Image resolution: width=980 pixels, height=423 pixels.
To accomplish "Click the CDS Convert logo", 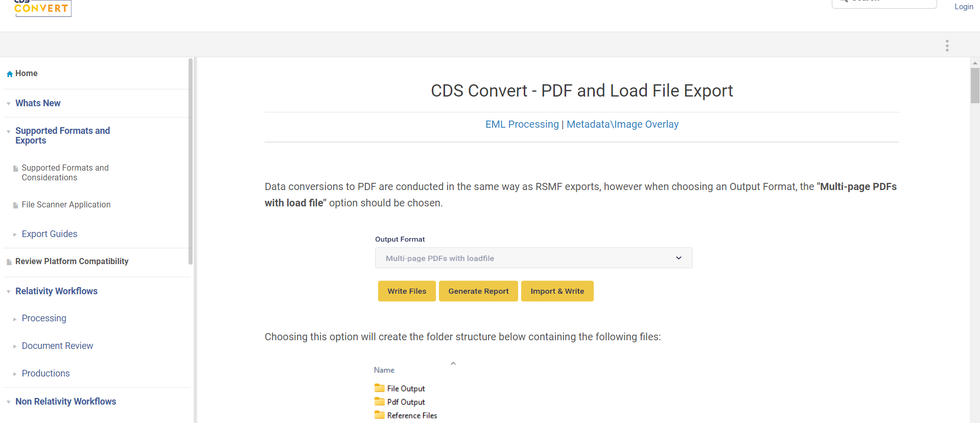I will click(43, 8).
